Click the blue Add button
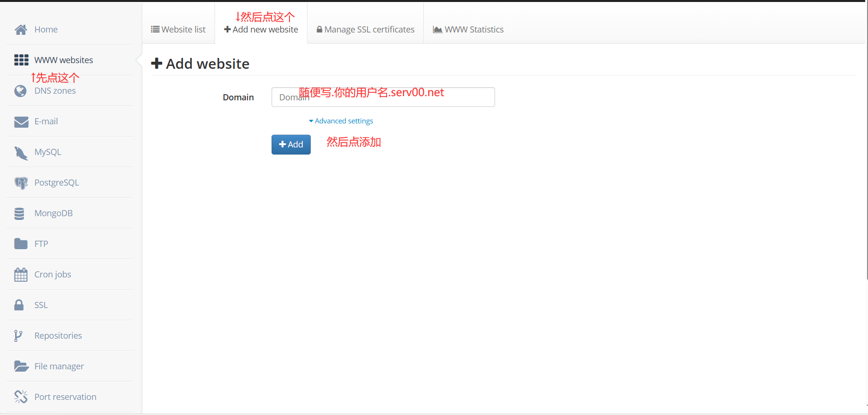Viewport: 868px width, 415px height. tap(291, 145)
